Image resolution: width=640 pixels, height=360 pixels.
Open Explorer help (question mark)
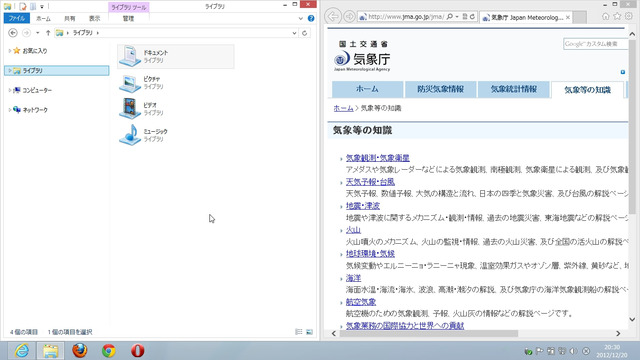tap(311, 18)
